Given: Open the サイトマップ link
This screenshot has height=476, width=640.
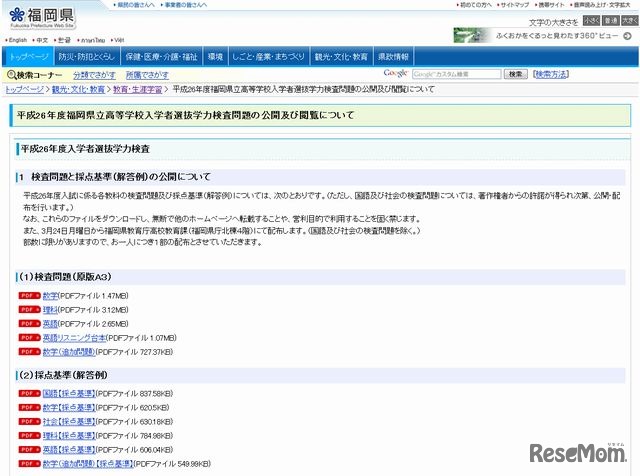Looking at the screenshot, I should click(x=515, y=5).
